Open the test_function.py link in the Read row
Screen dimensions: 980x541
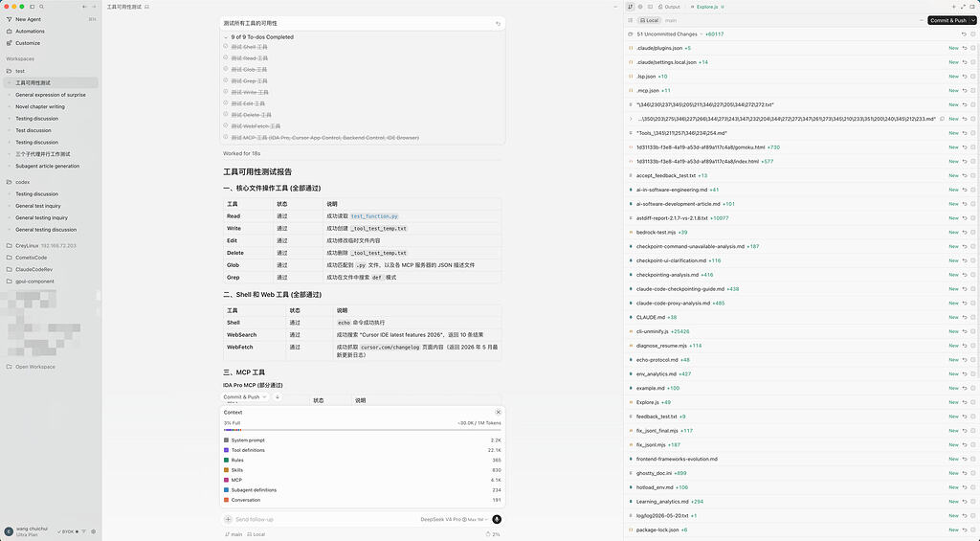[374, 216]
